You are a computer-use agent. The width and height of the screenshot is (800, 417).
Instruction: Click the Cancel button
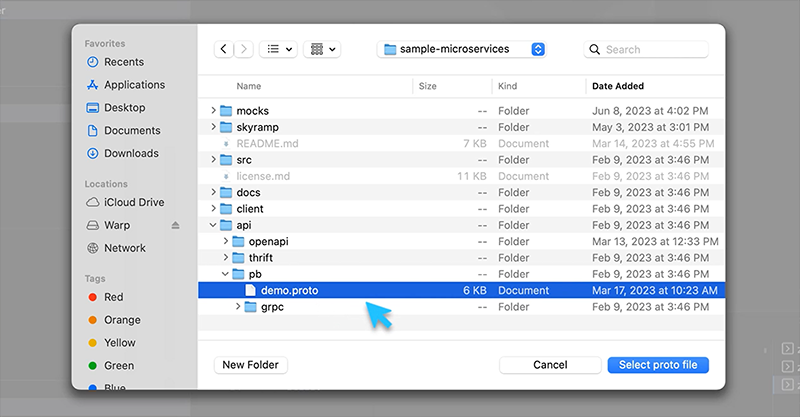tap(550, 365)
